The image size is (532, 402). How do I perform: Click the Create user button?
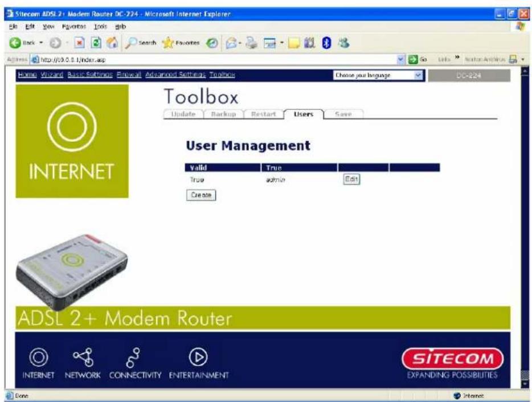pos(201,195)
